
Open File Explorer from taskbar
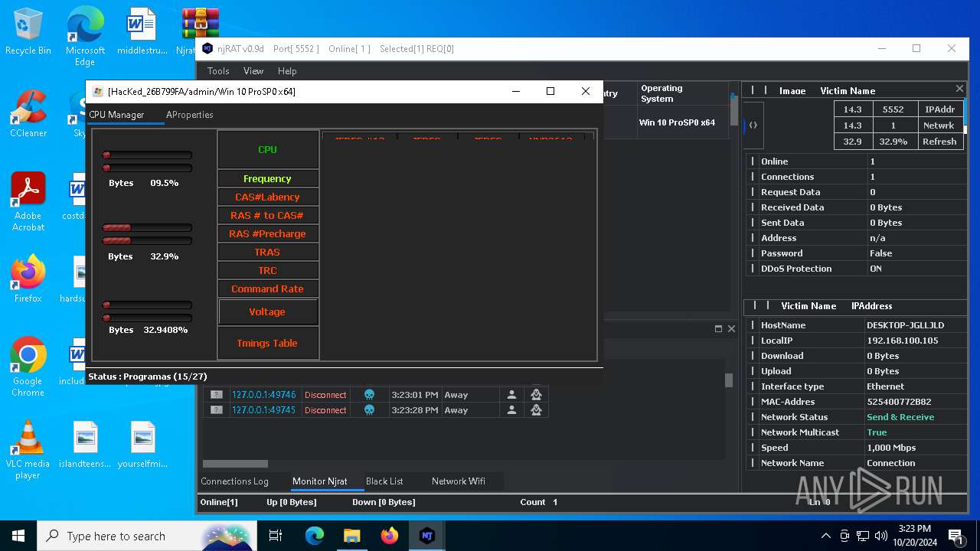351,536
